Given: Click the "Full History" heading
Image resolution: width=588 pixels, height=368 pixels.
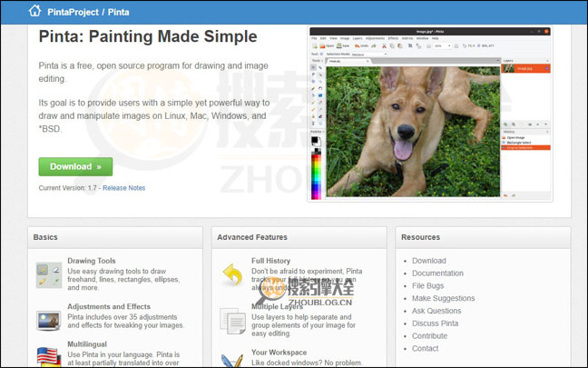Looking at the screenshot, I should (x=270, y=261).
